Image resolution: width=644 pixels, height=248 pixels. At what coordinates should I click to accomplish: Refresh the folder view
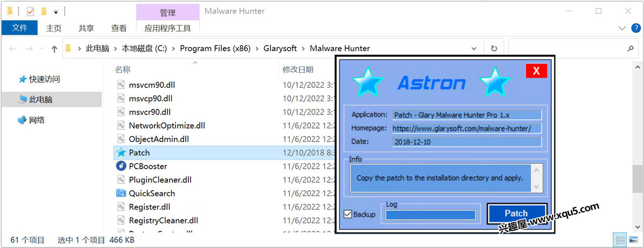pos(494,48)
